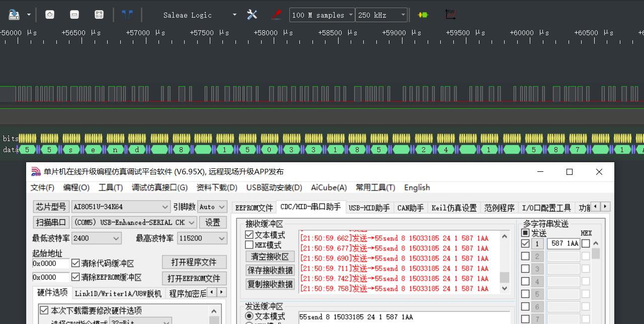Image resolution: width=644 pixels, height=324 pixels.
Task: Click the 打开程序文件 button
Action: coord(194,262)
